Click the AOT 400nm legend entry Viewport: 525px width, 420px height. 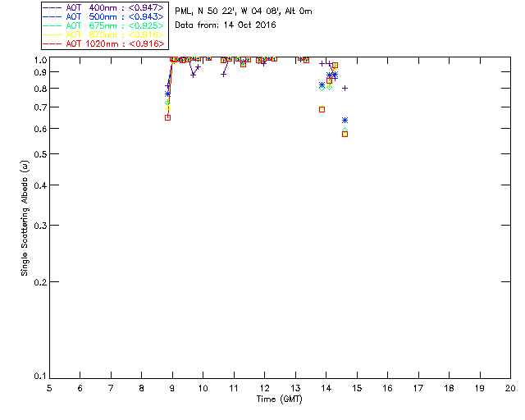(x=104, y=7)
